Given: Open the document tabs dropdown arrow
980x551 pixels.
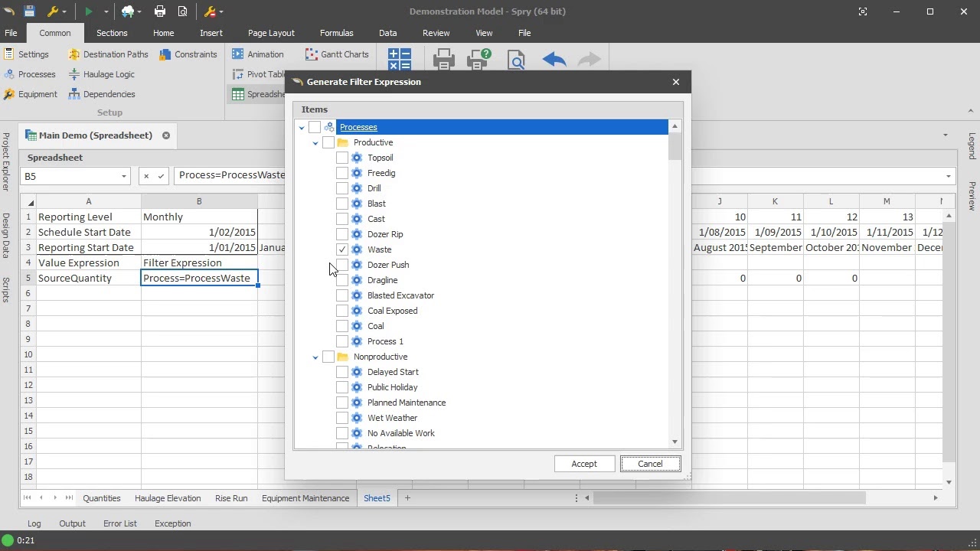Looking at the screenshot, I should (946, 135).
